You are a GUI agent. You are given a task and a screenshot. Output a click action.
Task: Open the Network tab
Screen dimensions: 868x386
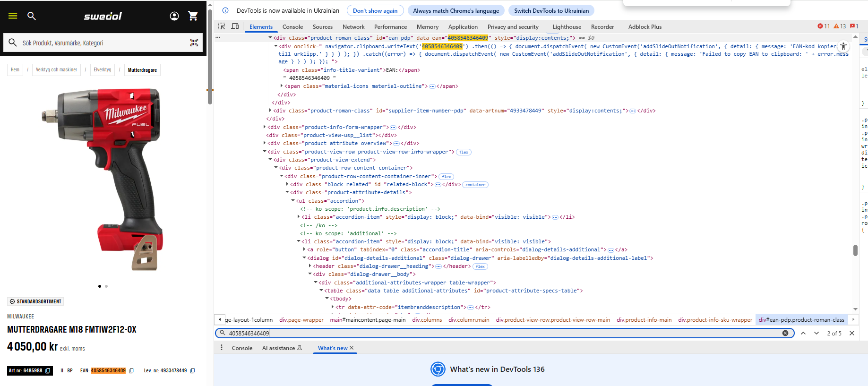click(353, 27)
